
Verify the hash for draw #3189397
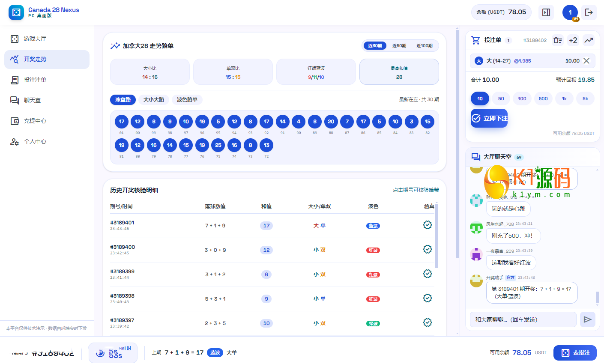(x=428, y=322)
